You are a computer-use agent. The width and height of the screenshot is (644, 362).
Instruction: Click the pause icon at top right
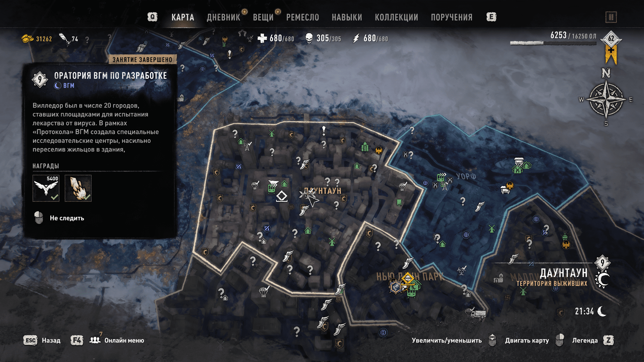pyautogui.click(x=611, y=17)
